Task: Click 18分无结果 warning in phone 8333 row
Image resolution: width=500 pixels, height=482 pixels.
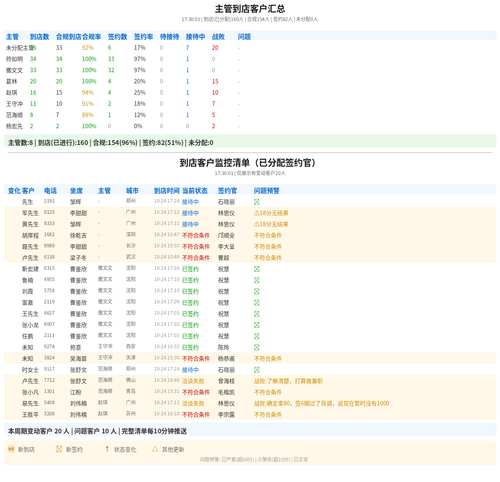Action: pyautogui.click(x=271, y=224)
